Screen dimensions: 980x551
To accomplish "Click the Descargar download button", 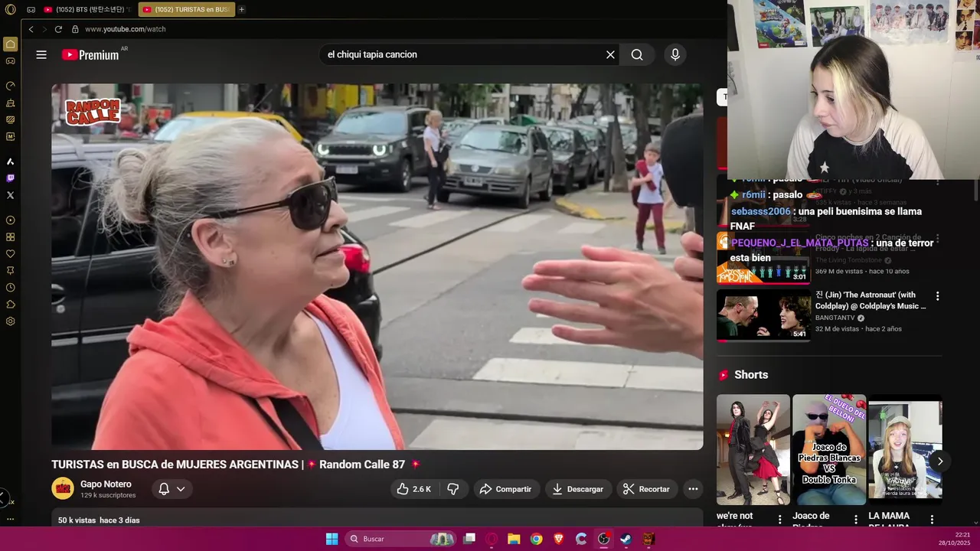I will (578, 489).
